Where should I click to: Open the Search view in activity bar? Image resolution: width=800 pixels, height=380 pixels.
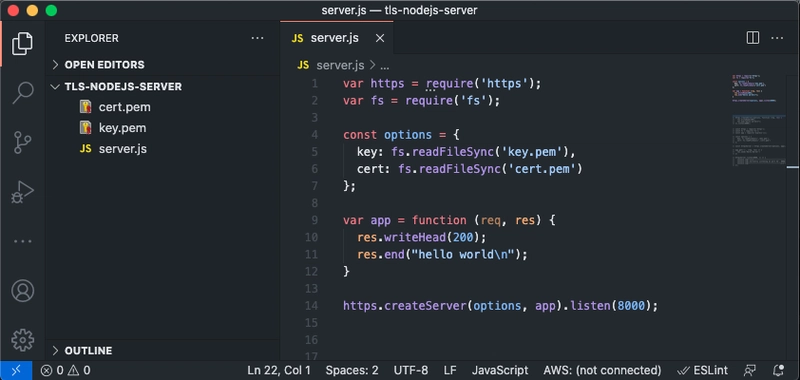[x=22, y=93]
